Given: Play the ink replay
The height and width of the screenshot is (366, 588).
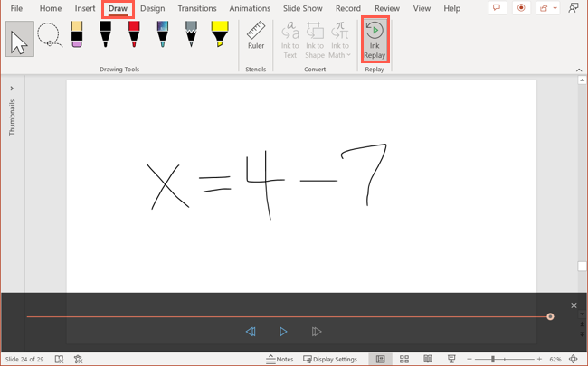Looking at the screenshot, I should pyautogui.click(x=283, y=332).
